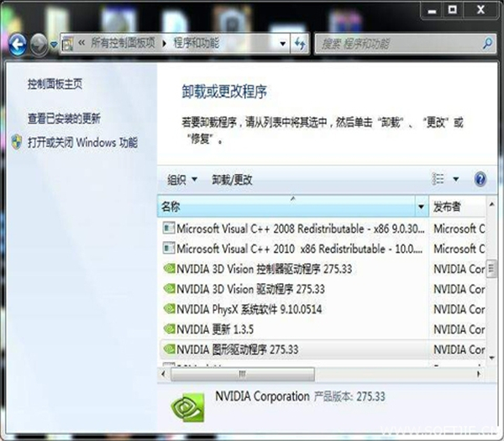Screen dimensions: 504x441
Task: Click the horizontal scrollbar under program list
Action: coord(242,374)
